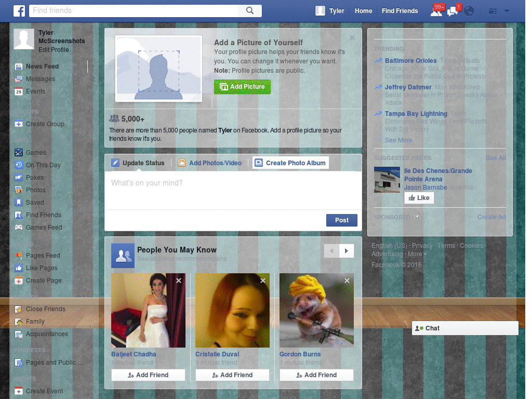Click Games Feed controller icon
The image size is (532, 399).
pos(19,228)
